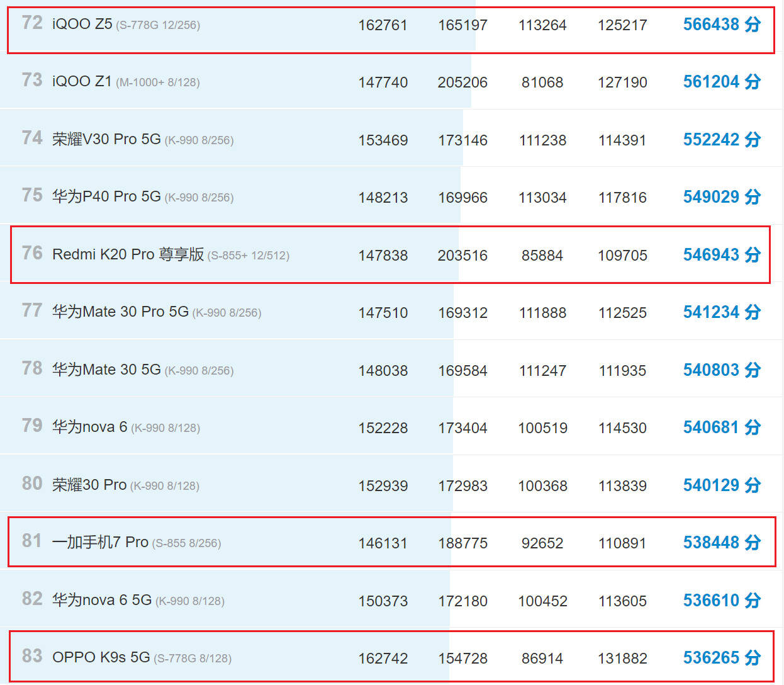This screenshot has height=685, width=784.
Task: Select the value 131882 for OPPO K9s 5G
Action: 622,659
